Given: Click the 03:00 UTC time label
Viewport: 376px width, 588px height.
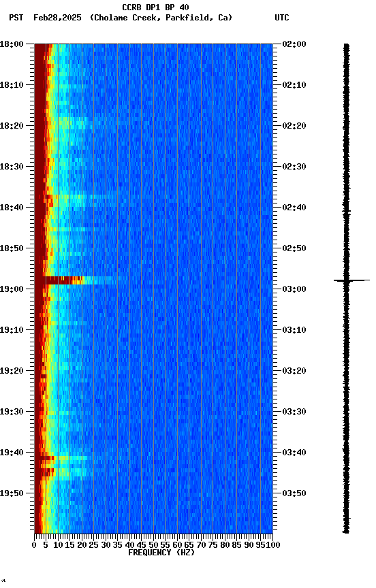Looking at the screenshot, I should [294, 289].
